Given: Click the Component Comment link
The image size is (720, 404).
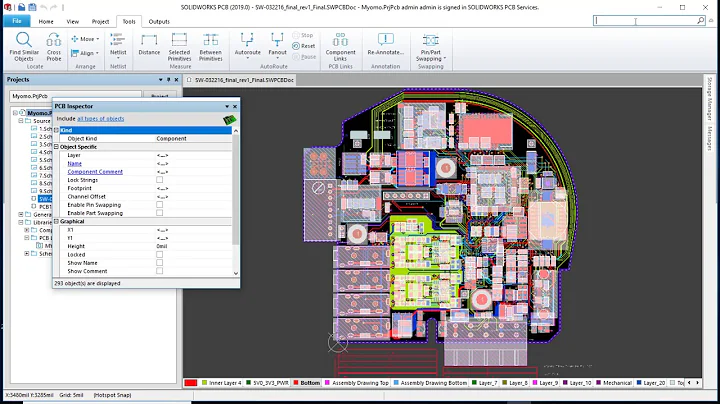Looking at the screenshot, I should 95,172.
